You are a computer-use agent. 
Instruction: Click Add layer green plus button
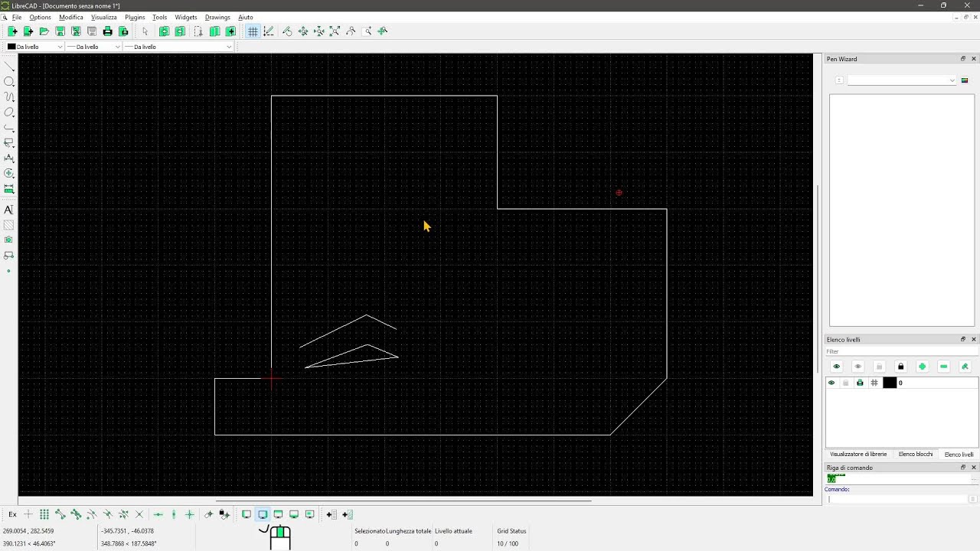coord(922,367)
